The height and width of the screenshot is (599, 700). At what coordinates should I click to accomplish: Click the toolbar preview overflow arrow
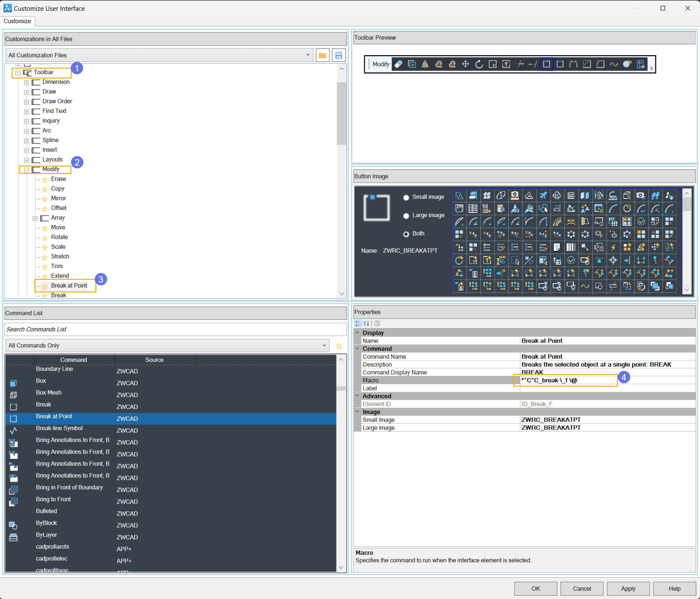coord(651,68)
